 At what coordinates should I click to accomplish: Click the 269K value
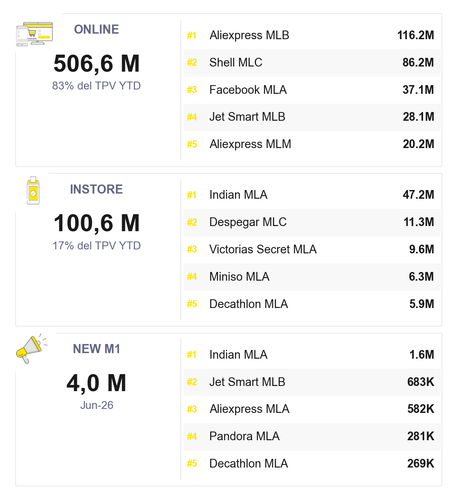pos(421,464)
